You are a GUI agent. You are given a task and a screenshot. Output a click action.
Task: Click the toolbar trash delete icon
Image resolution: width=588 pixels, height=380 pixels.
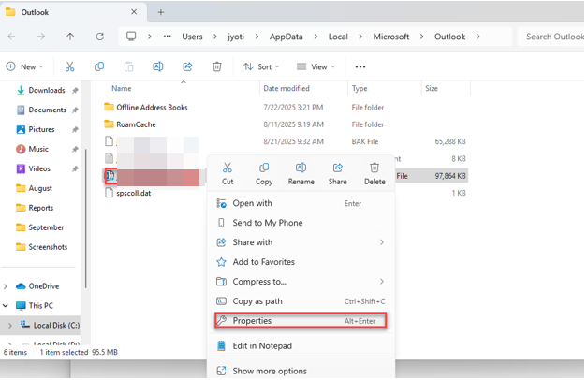pos(217,67)
